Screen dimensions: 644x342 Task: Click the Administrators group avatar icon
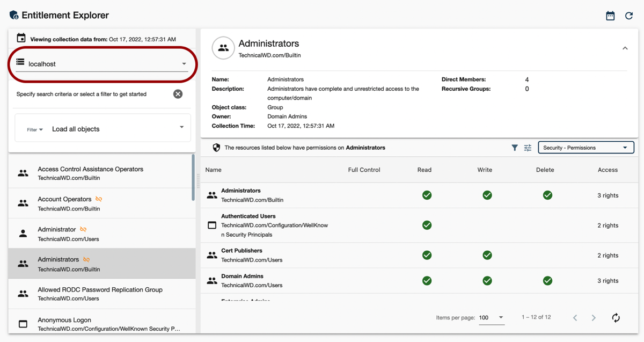223,48
